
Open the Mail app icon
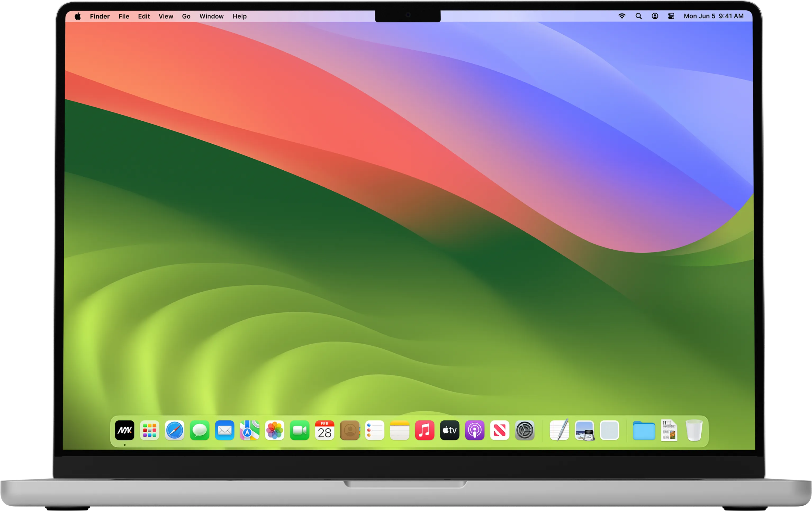coord(225,430)
